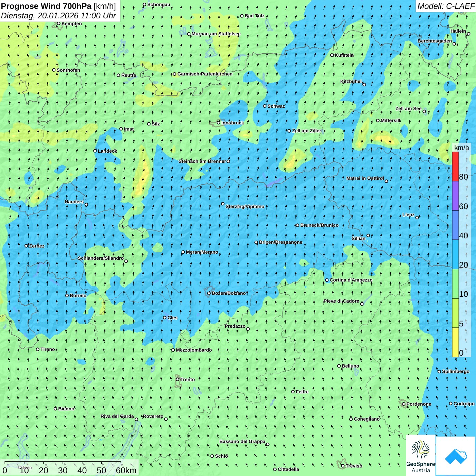Select the Kufstein location label
This screenshot has height=476, width=476.
click(344, 55)
